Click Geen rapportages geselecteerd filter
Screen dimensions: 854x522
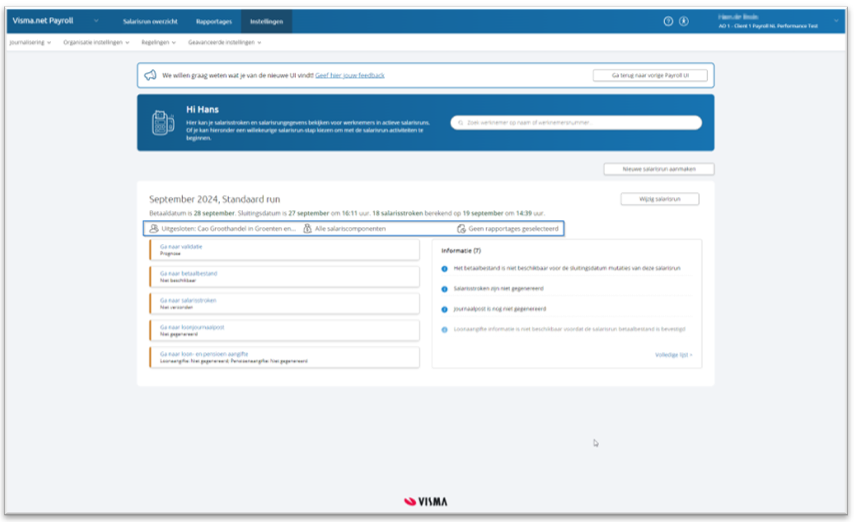pos(508,228)
